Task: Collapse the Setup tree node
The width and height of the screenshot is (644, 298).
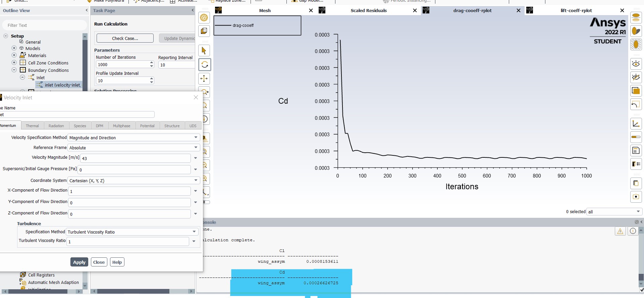Action: (x=6, y=36)
